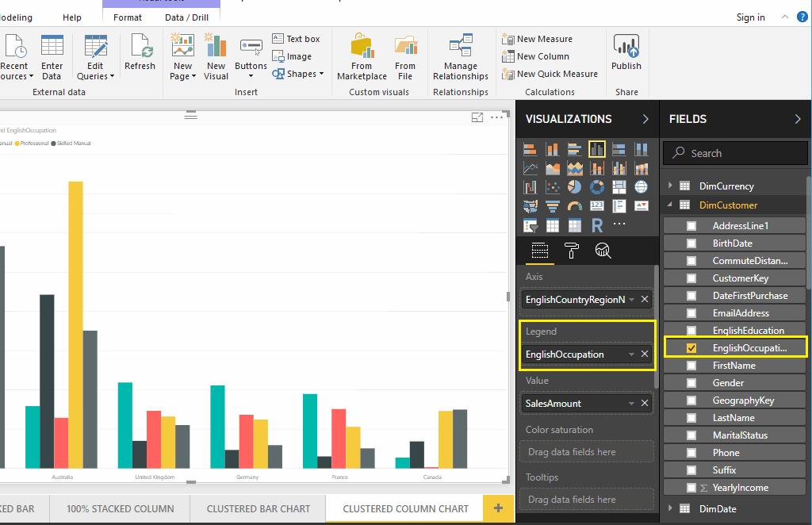The width and height of the screenshot is (812, 525).
Task: Select the R script visual
Action: 596,225
